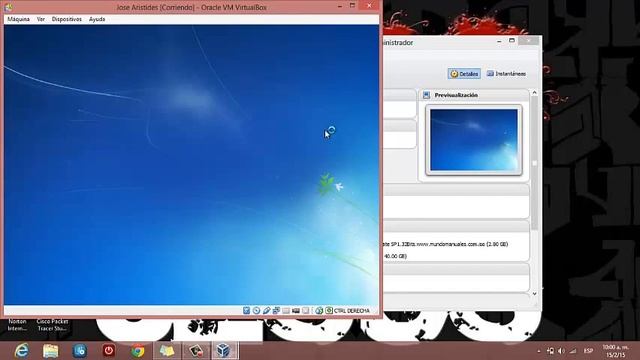
Task: Click the VirtualBox VM window title icon
Action: 8,7
